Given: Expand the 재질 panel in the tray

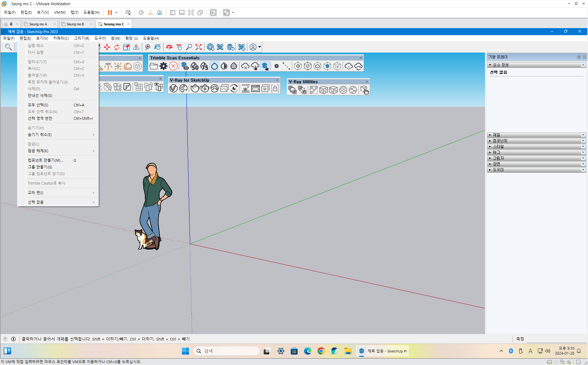Looking at the screenshot, I should [497, 135].
